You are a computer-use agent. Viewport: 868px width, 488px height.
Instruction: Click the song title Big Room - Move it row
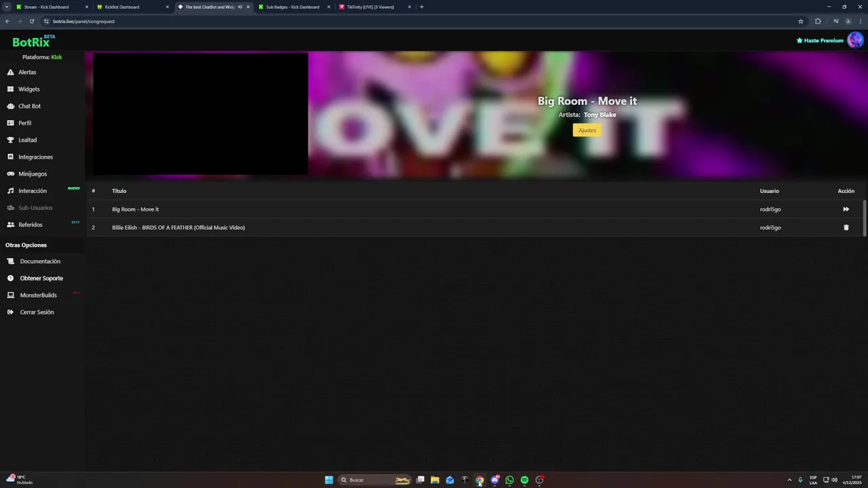point(136,209)
